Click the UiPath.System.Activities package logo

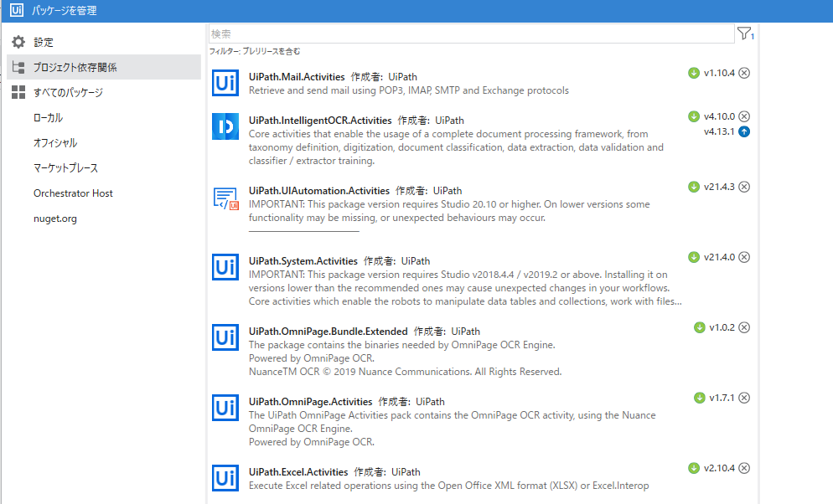pyautogui.click(x=225, y=267)
